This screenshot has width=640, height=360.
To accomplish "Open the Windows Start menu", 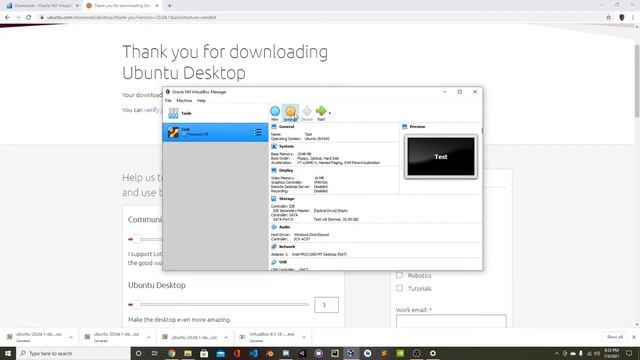I will pyautogui.click(x=8, y=353).
